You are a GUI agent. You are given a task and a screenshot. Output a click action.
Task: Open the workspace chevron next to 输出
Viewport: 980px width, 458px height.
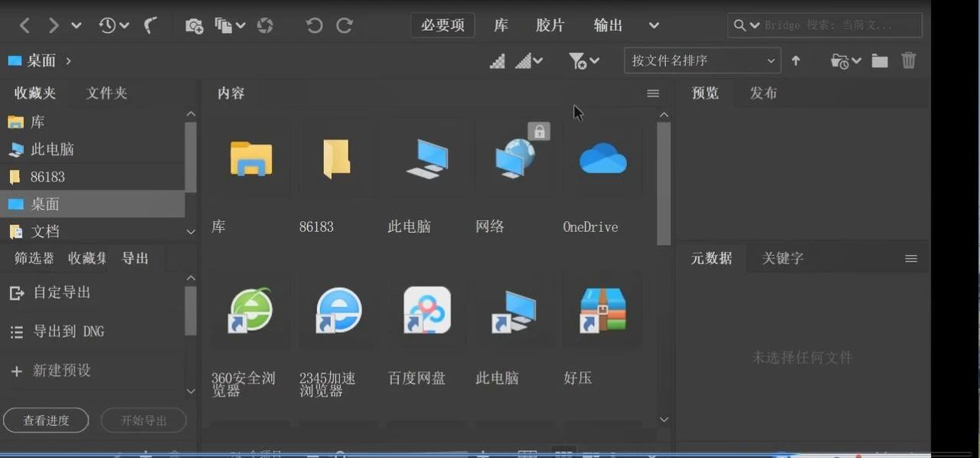click(x=654, y=25)
